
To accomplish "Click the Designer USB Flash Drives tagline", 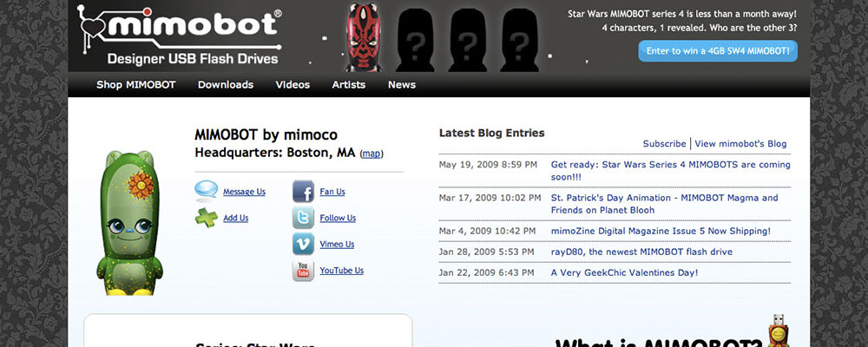I will tap(193, 59).
